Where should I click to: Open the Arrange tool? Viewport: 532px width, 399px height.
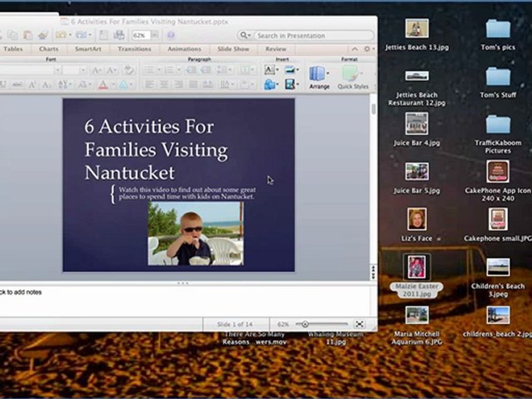(x=319, y=78)
